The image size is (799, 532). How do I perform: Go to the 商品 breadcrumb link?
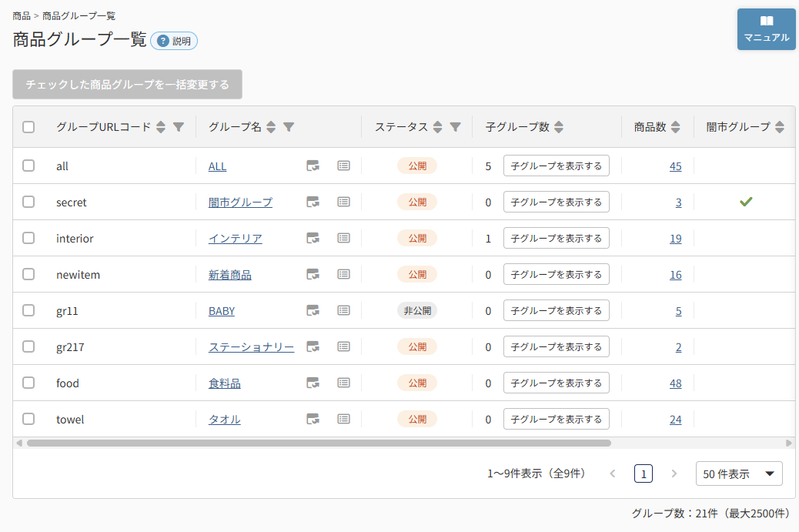pyautogui.click(x=22, y=16)
